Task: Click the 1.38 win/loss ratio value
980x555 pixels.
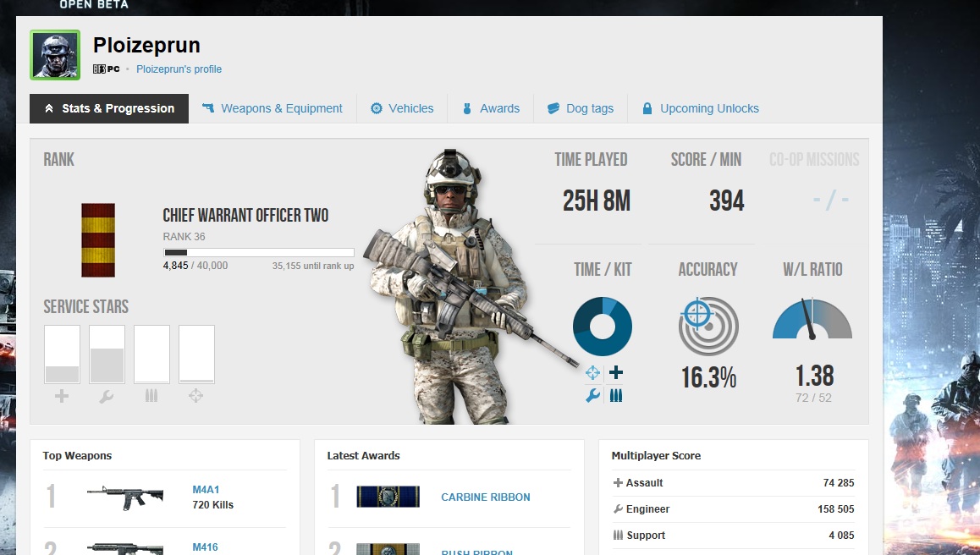Action: pos(814,376)
